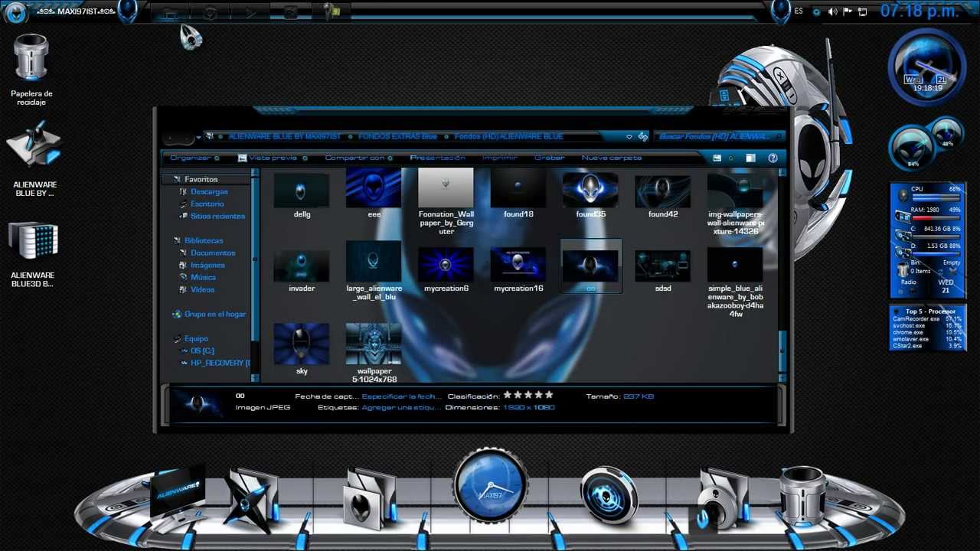980x551 pixels.
Task: Click the recycle bin icon in the gadget
Action: click(x=903, y=269)
